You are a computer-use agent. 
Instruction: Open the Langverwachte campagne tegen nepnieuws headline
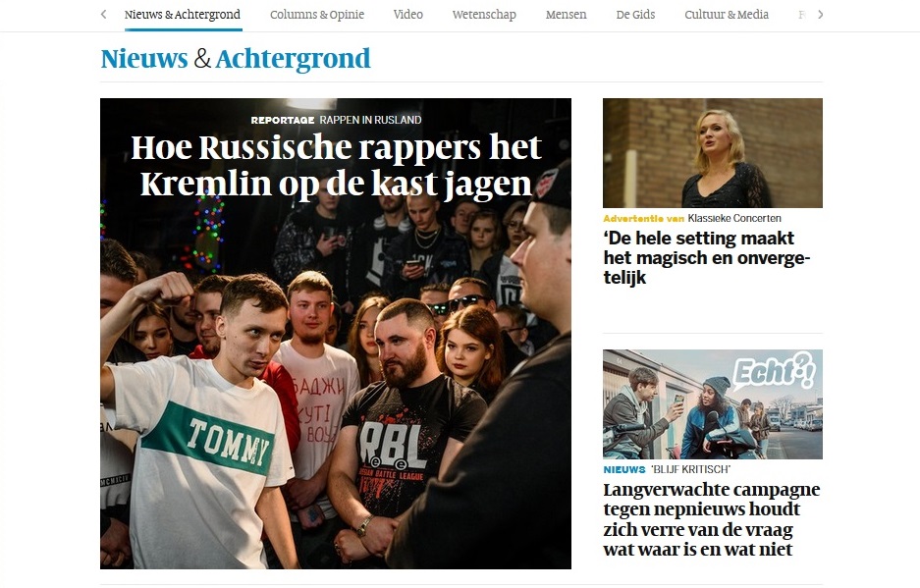(712, 519)
